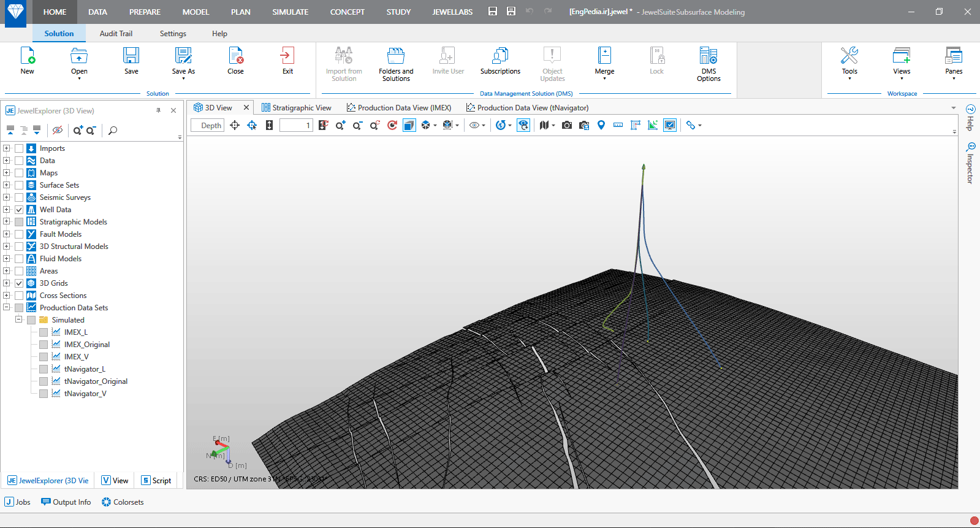Image resolution: width=980 pixels, height=528 pixels.
Task: Enable the Fault Models checkbox
Action: pyautogui.click(x=19, y=234)
